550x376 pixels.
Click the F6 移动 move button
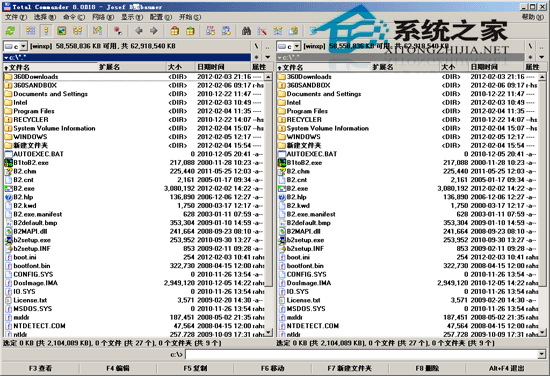[x=273, y=368]
